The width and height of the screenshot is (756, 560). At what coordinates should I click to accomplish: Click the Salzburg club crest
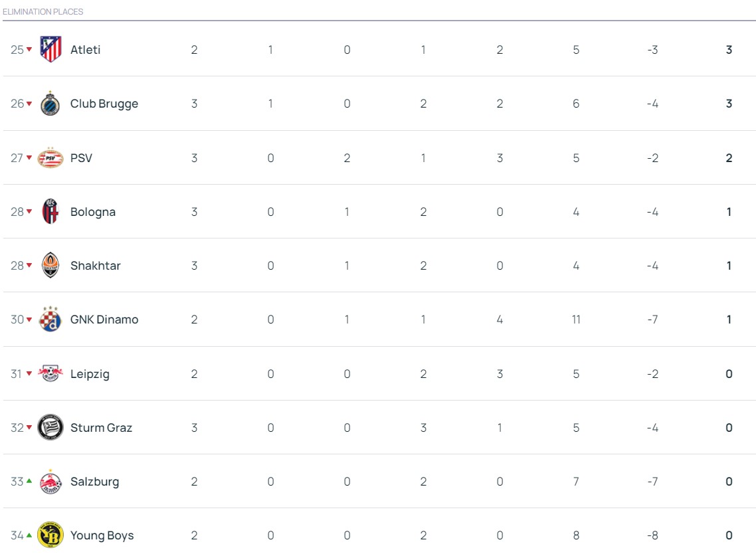point(50,482)
